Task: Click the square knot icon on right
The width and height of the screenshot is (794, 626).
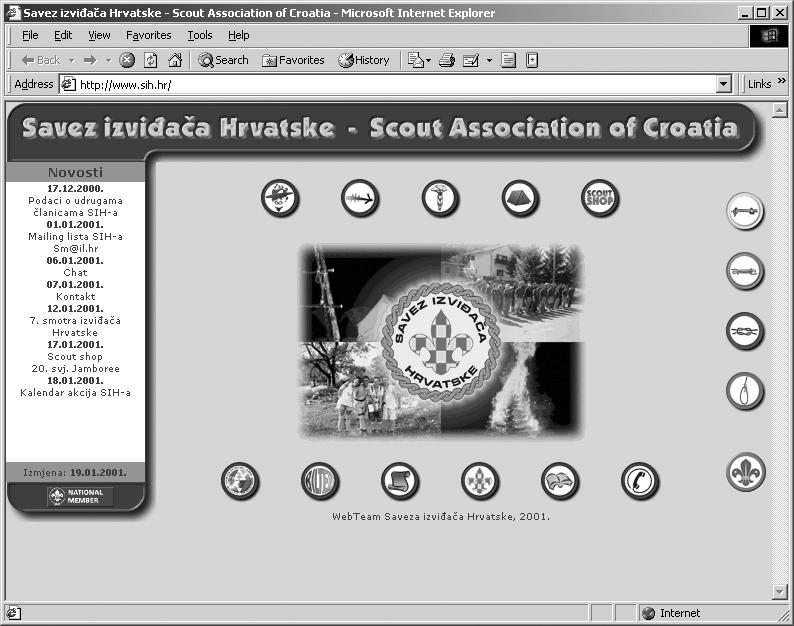Action: point(745,331)
